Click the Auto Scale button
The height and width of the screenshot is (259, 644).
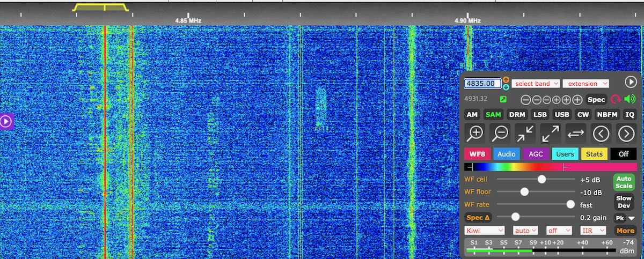[624, 182]
